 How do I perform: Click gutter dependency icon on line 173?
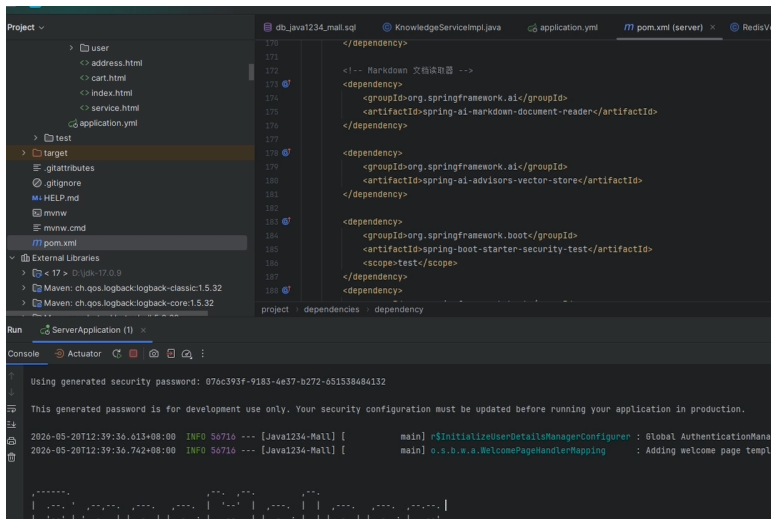pos(286,84)
